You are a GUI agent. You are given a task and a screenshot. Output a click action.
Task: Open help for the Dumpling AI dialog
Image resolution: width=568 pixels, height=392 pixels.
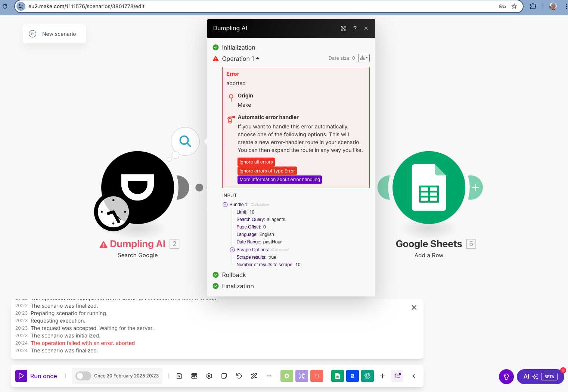(x=355, y=28)
